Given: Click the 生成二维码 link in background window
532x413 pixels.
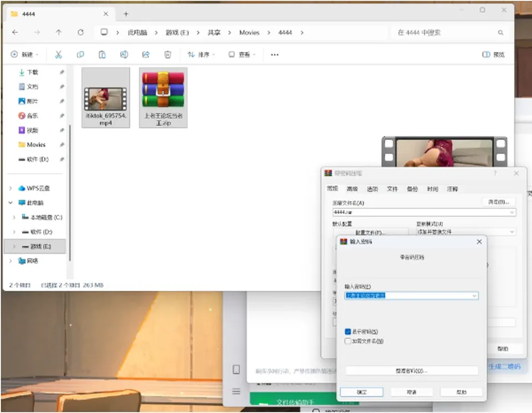Looking at the screenshot, I should click(504, 366).
